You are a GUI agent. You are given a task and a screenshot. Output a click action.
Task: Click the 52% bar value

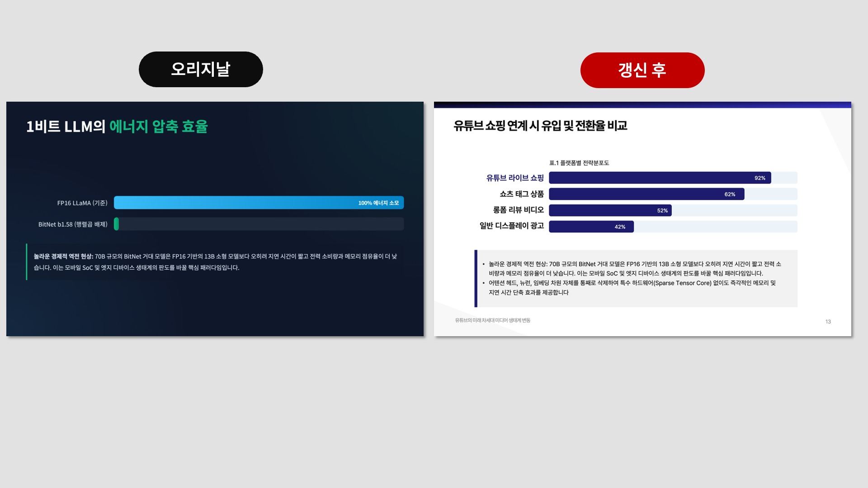[662, 211]
